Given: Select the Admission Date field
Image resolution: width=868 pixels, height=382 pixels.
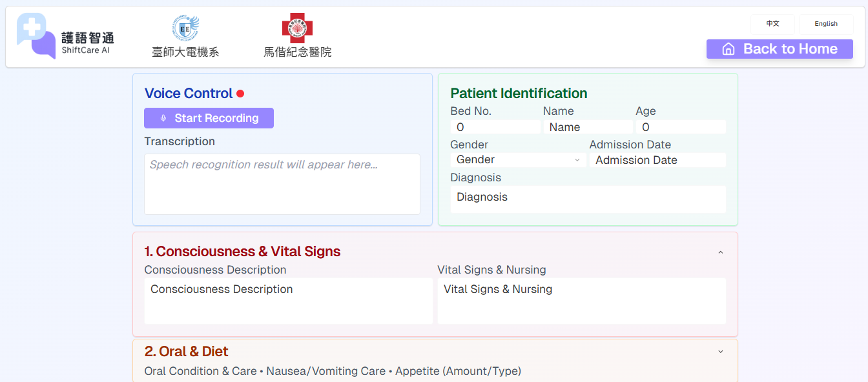Looking at the screenshot, I should (657, 160).
